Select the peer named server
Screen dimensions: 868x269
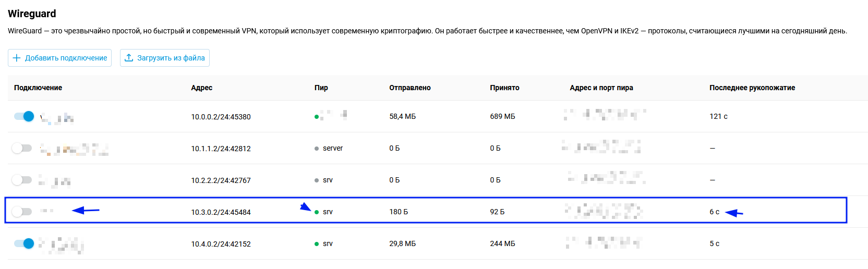coord(332,149)
